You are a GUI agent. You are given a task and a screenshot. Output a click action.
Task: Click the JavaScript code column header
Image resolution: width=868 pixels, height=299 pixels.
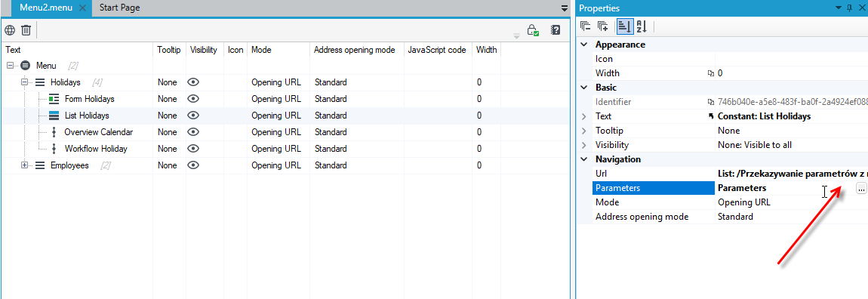pyautogui.click(x=438, y=50)
